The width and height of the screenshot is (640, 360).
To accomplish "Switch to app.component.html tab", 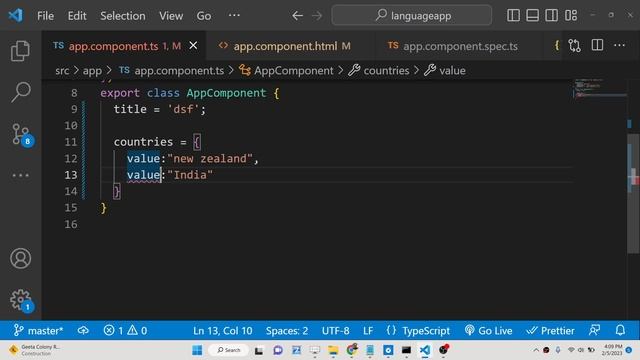I will [290, 46].
